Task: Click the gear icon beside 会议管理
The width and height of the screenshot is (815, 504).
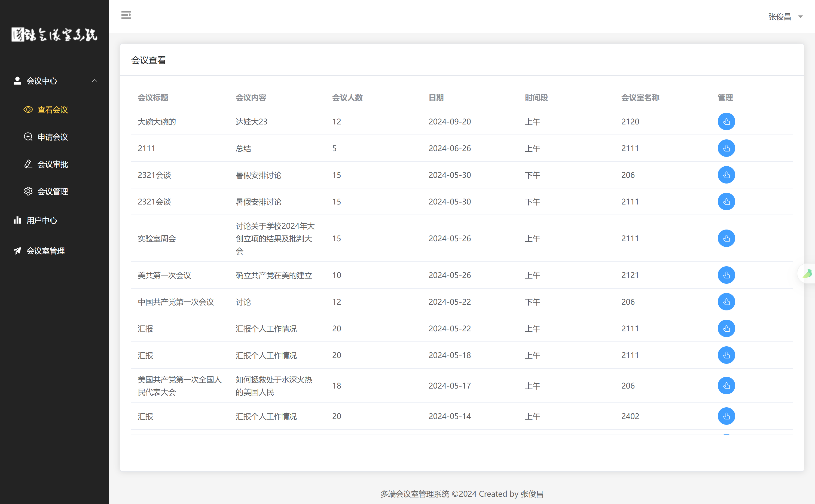Action: coord(28,191)
